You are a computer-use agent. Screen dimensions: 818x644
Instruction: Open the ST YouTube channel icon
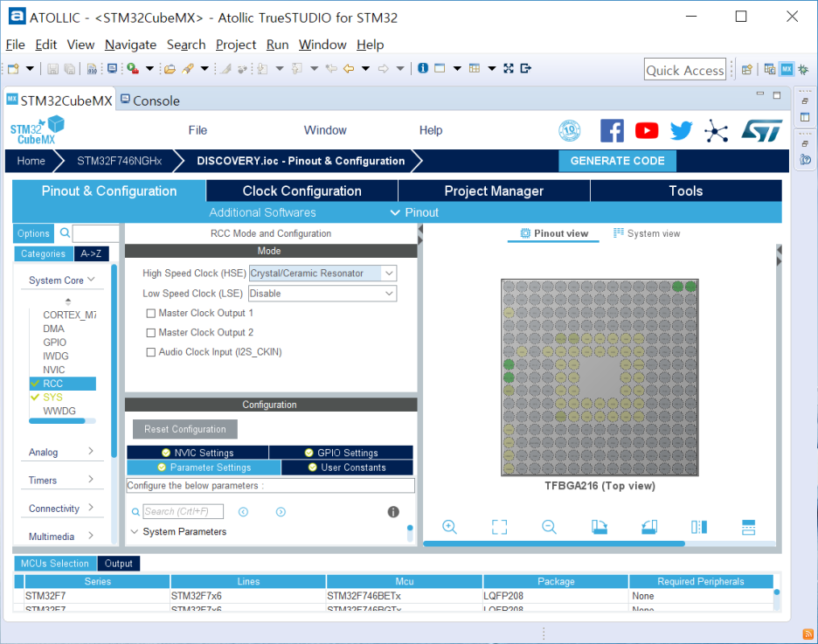click(x=647, y=130)
